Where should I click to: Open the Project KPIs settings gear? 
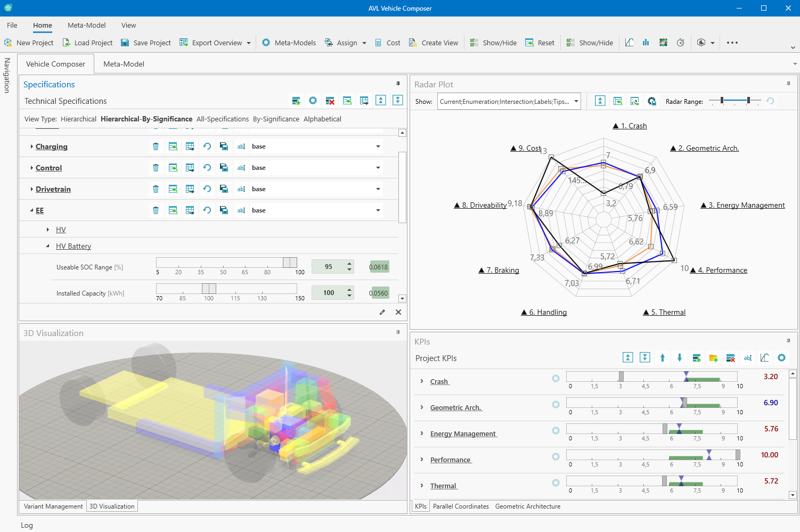[781, 358]
